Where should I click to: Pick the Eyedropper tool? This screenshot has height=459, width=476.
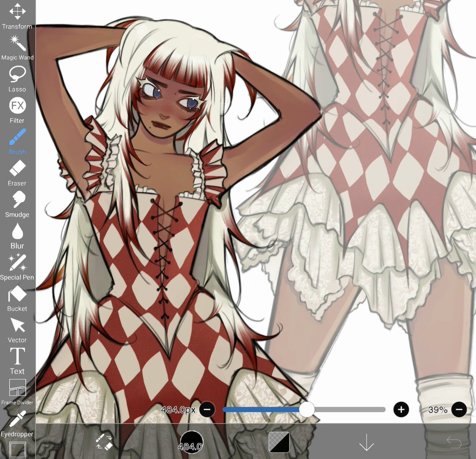click(17, 423)
